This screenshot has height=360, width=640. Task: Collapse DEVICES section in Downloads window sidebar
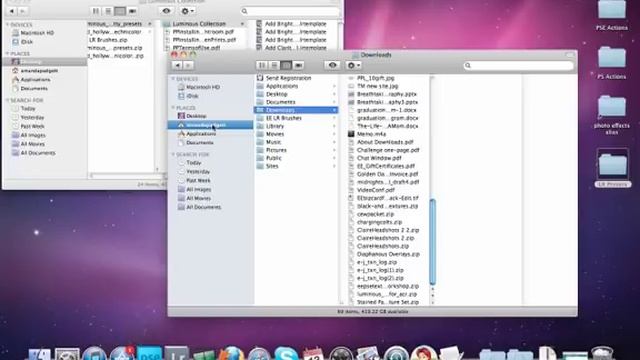click(173, 79)
